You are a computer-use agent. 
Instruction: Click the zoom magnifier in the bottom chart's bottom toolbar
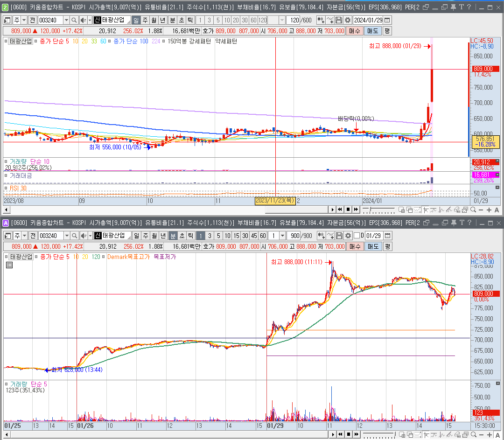tap(474, 435)
